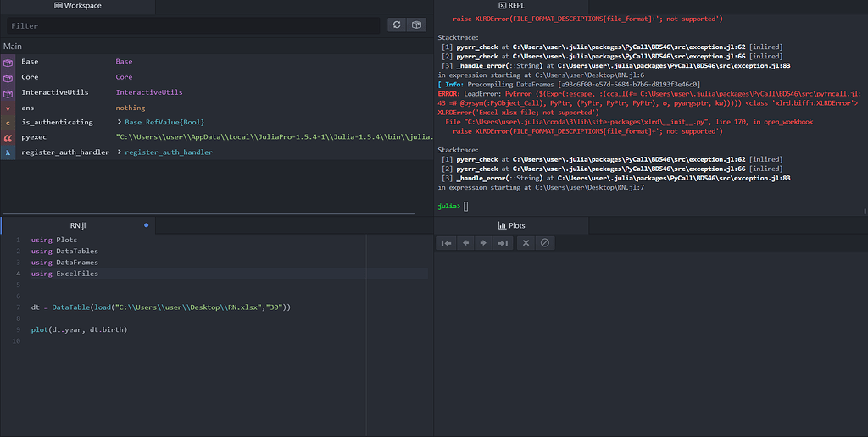Click line number 7 in gutter
Image resolution: width=868 pixels, height=437 pixels.
tap(19, 307)
